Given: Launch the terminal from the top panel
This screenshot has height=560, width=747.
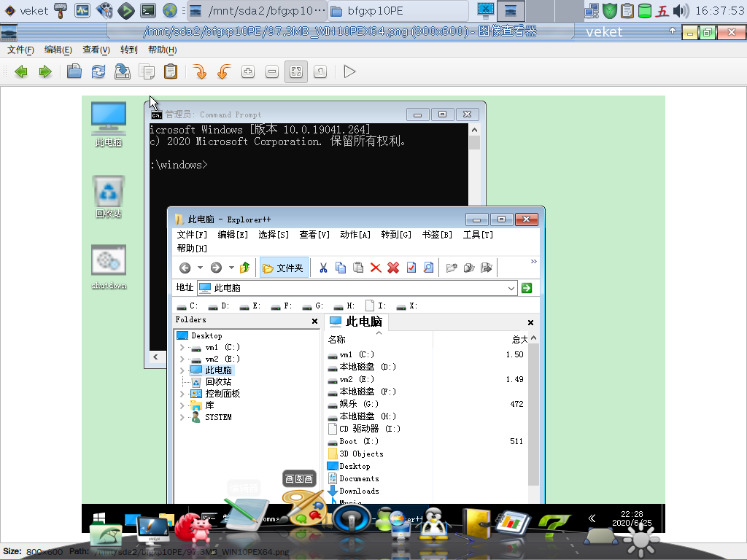Looking at the screenshot, I should [148, 10].
